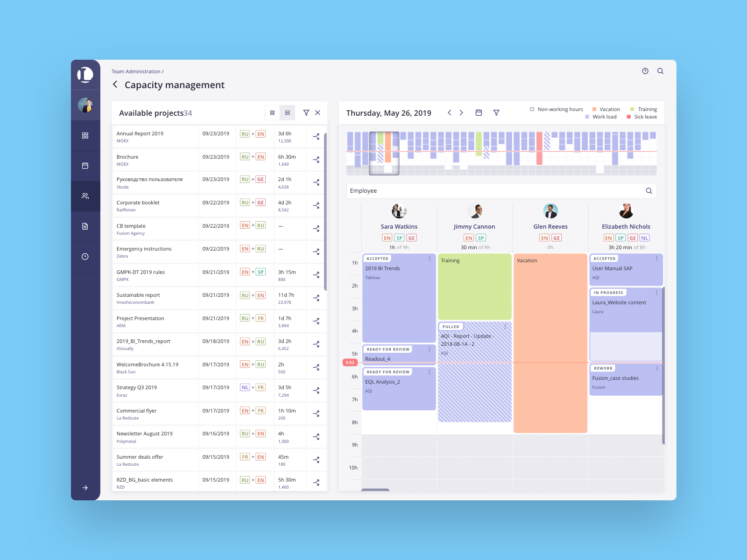747x560 pixels.
Task: Open the clock history icon in sidebar
Action: (85, 257)
